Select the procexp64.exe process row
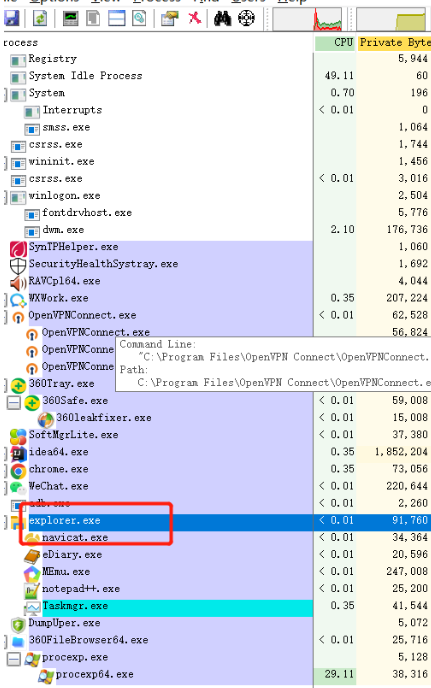431x688 pixels. [216, 674]
